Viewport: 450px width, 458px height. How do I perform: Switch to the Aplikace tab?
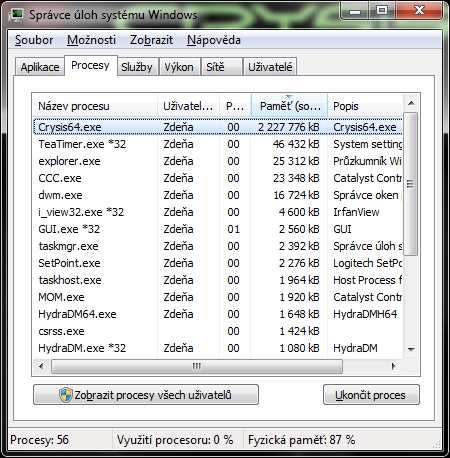pos(40,67)
